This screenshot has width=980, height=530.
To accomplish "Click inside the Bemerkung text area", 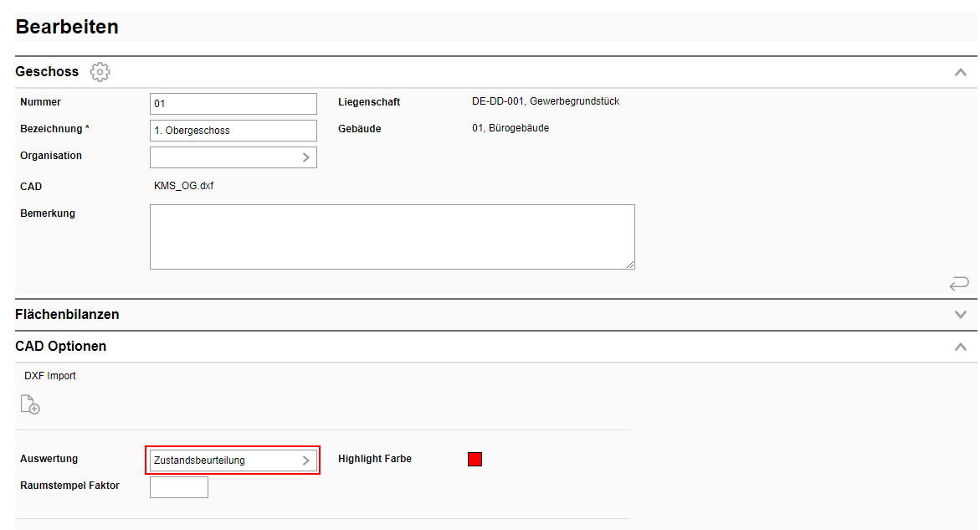I will coord(392,236).
